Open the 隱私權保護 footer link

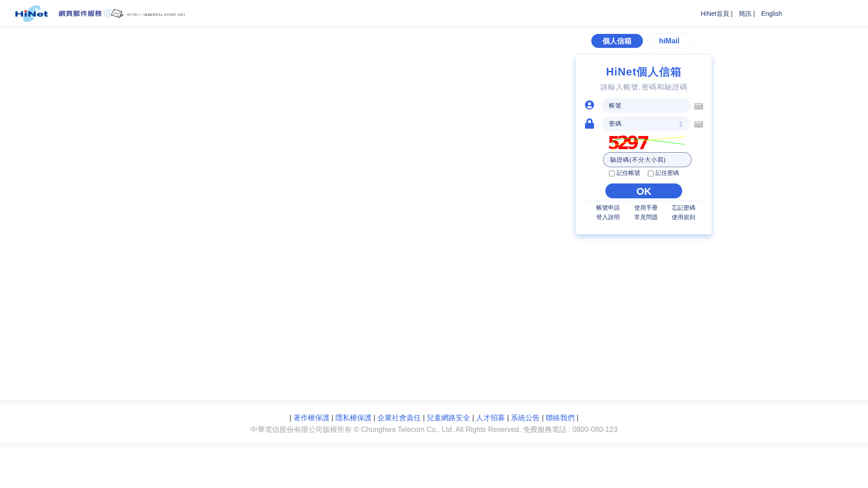(x=353, y=418)
